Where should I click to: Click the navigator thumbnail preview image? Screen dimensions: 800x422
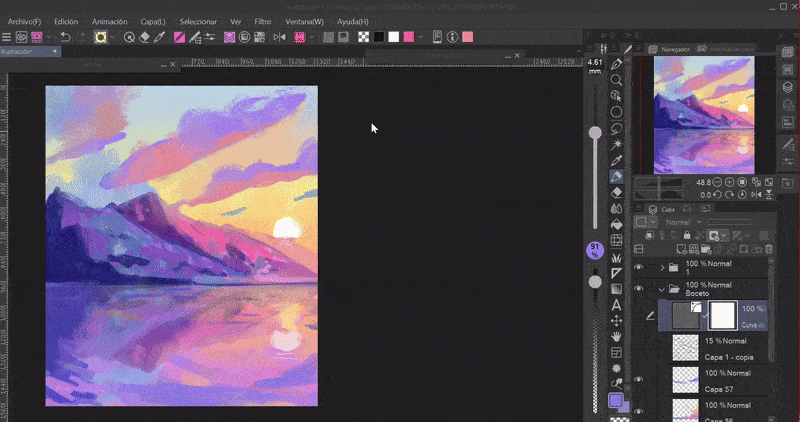coord(704,115)
